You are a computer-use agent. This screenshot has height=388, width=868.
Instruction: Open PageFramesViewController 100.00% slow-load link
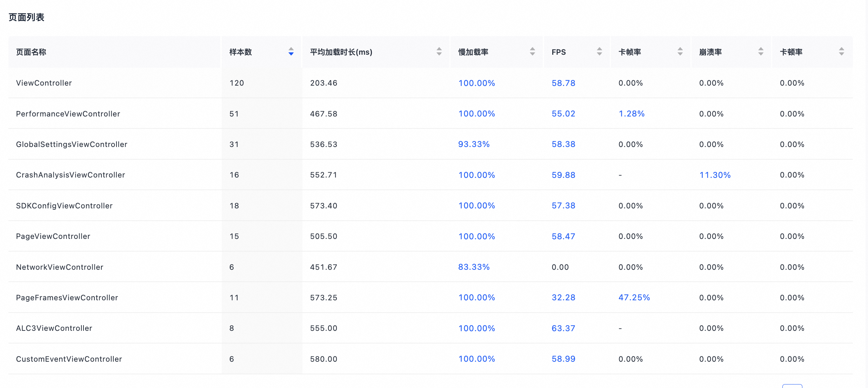[476, 297]
